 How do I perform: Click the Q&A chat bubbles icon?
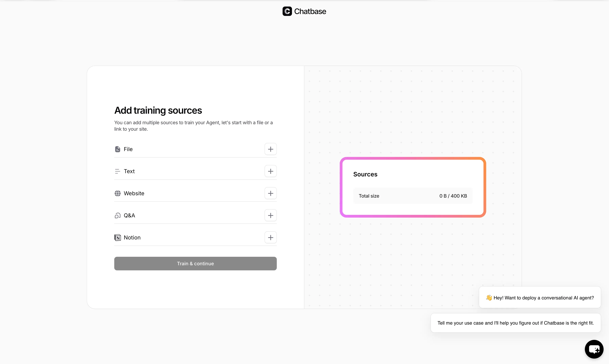117,215
